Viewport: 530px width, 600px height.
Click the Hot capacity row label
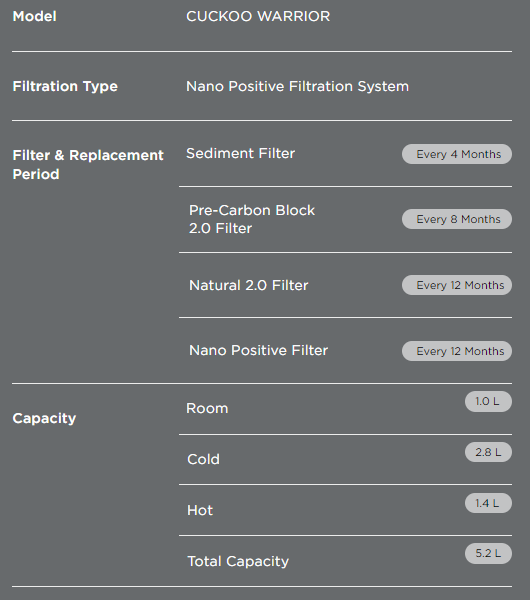200,510
